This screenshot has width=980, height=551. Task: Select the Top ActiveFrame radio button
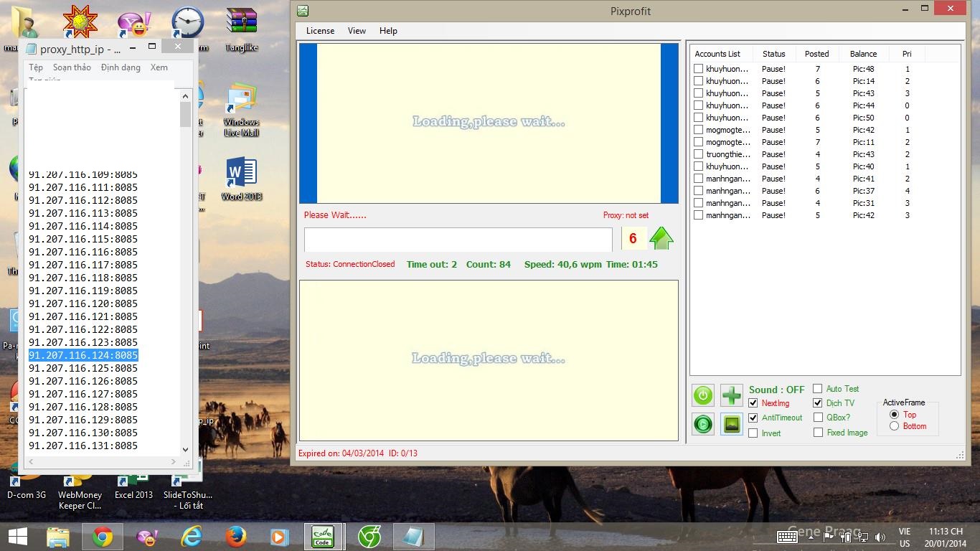(894, 415)
